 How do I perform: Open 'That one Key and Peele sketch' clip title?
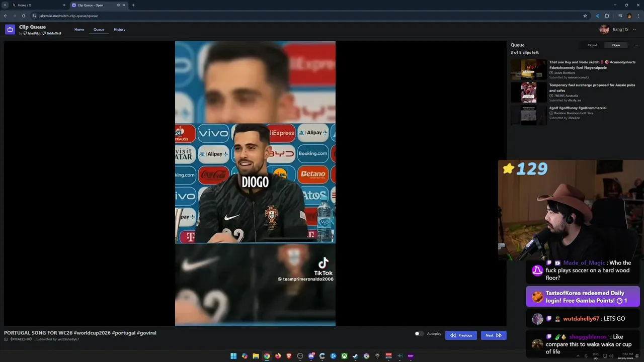click(592, 65)
